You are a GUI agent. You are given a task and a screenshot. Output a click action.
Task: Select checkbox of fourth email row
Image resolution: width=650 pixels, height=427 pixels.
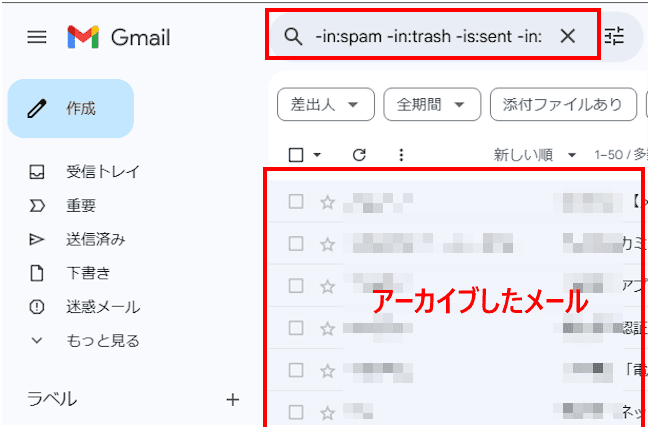pos(296,328)
